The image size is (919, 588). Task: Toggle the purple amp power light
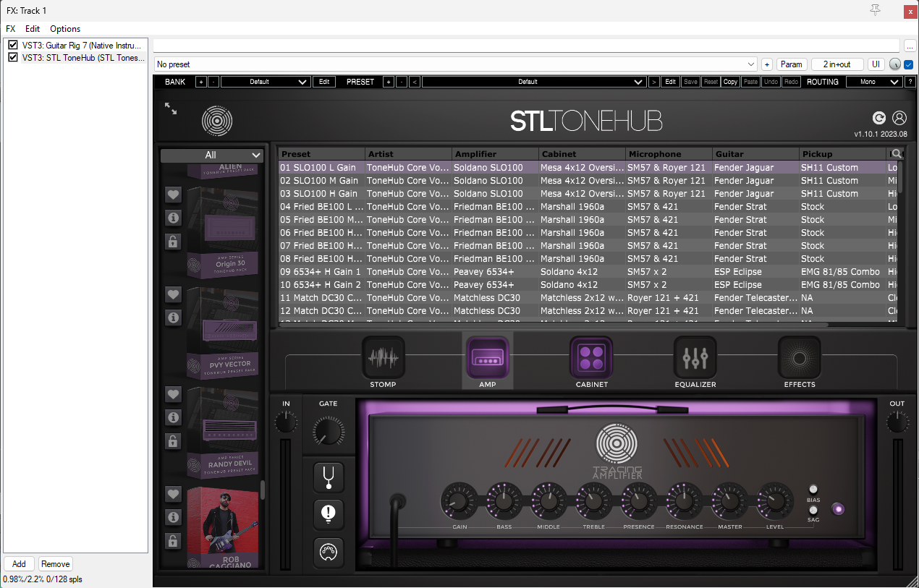click(x=838, y=508)
